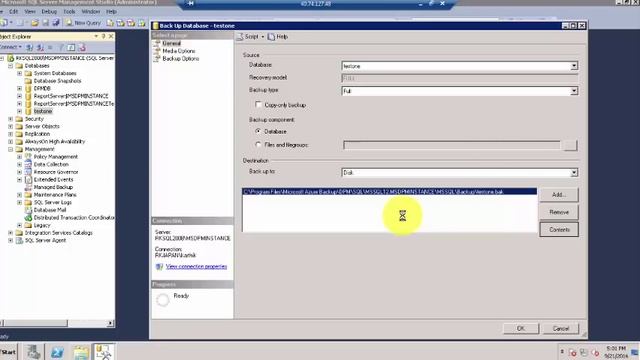Open the Edit menu
The height and width of the screenshot is (360, 640).
click(13, 11)
